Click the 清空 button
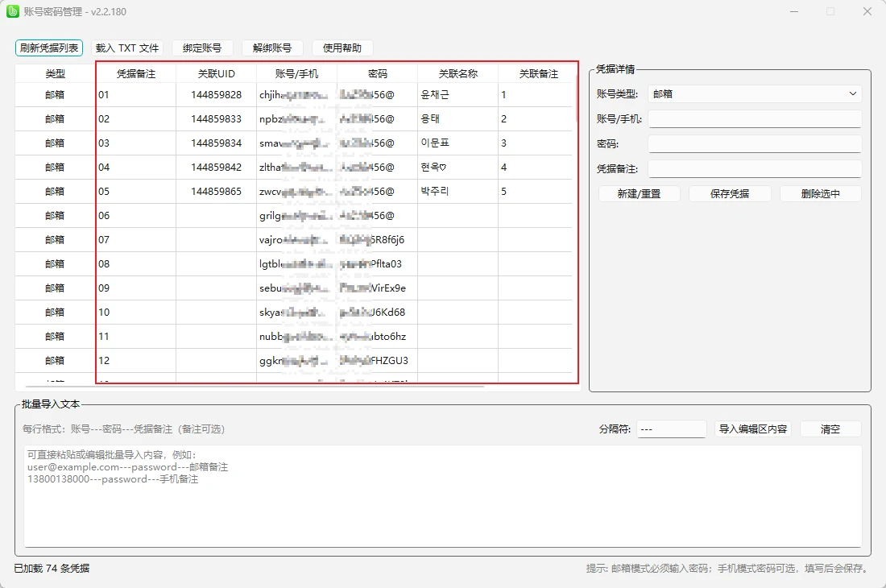This screenshot has height=588, width=886. 830,429
